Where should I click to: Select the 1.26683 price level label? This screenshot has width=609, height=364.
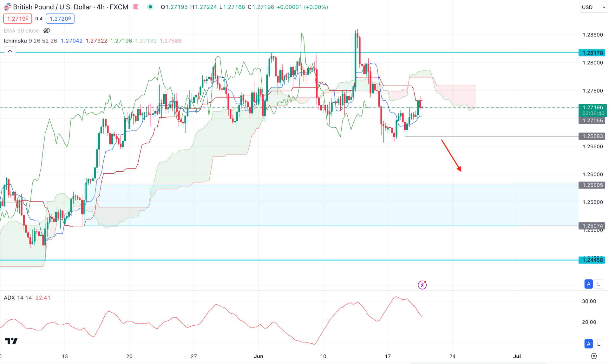(x=592, y=136)
